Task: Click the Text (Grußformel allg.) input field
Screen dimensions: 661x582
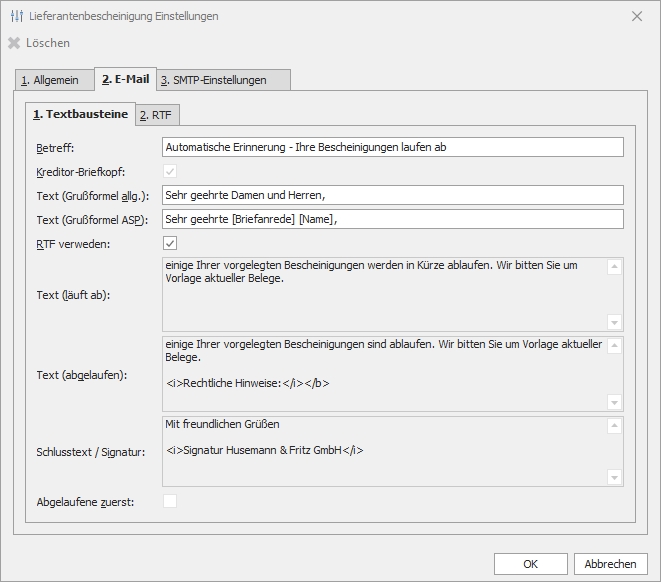Action: point(392,195)
